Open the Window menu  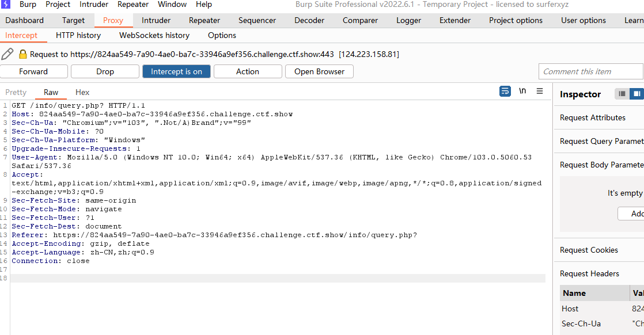pyautogui.click(x=172, y=5)
